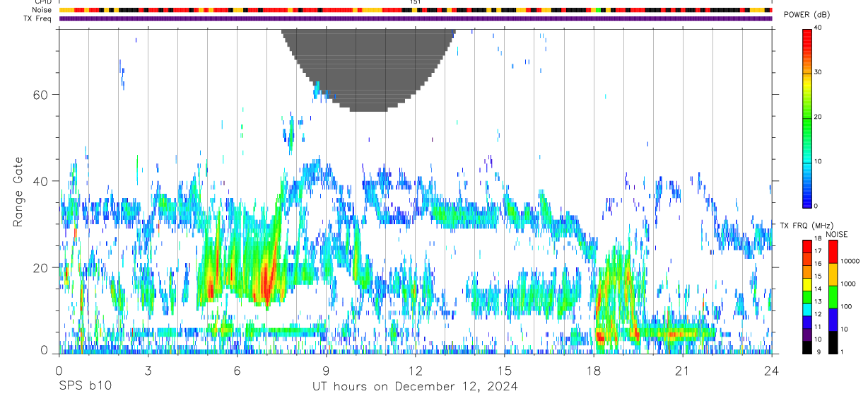Click the 'TX Freq' row label at top left
This screenshot has height=401, width=868.
37,18
